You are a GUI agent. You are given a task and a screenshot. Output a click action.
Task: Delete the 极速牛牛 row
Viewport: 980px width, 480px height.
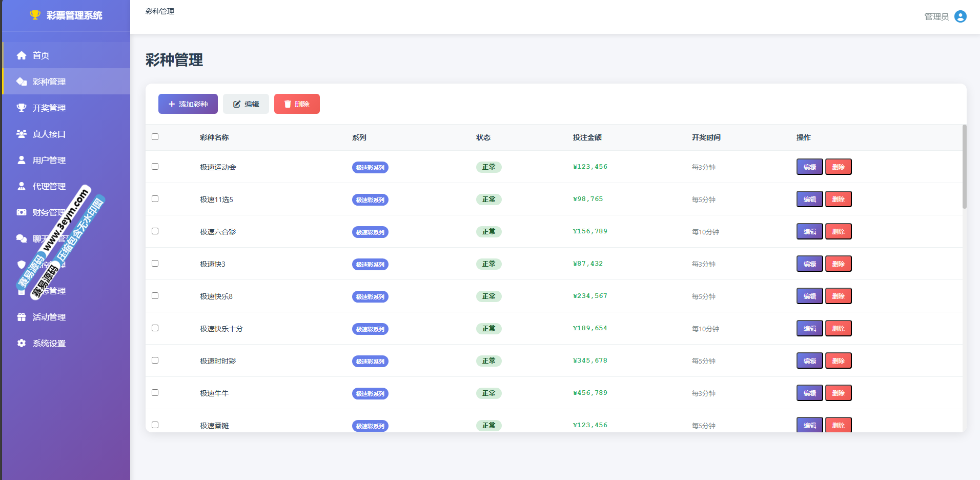point(838,393)
